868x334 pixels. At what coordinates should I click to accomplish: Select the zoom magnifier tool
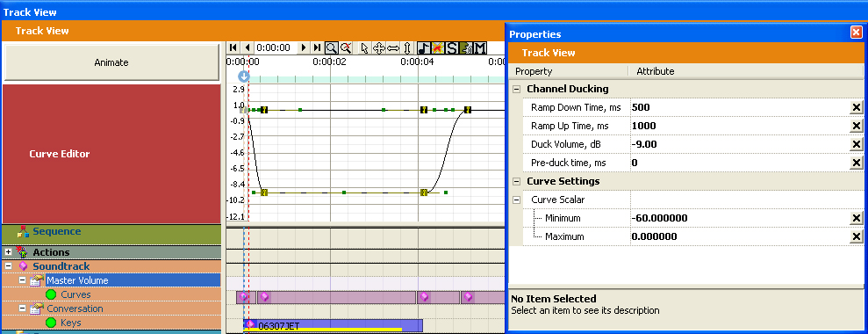point(331,47)
